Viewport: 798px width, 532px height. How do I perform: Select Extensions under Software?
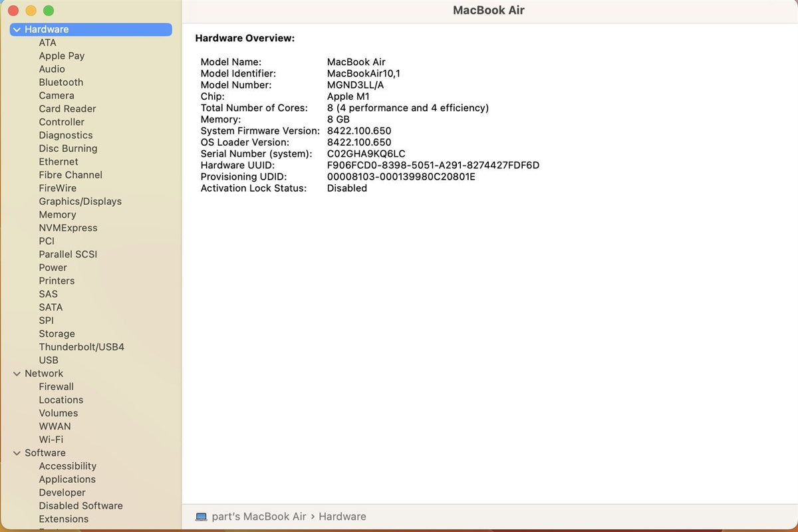tap(64, 519)
